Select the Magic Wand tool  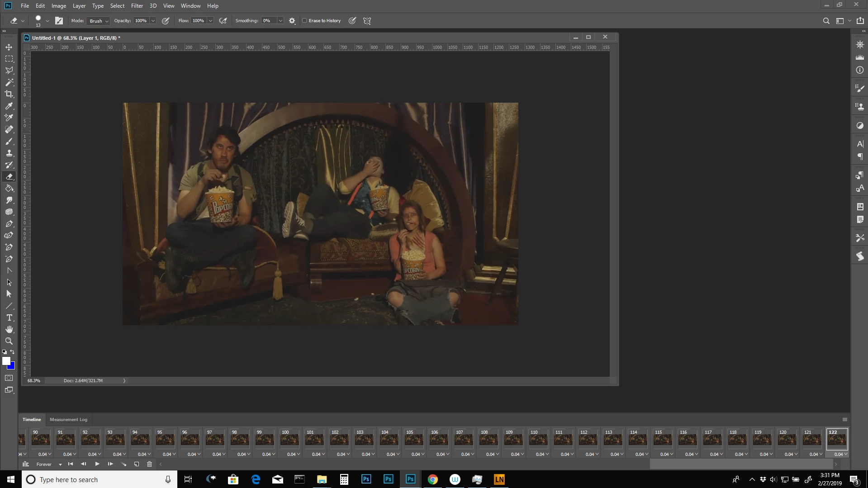[x=9, y=82]
